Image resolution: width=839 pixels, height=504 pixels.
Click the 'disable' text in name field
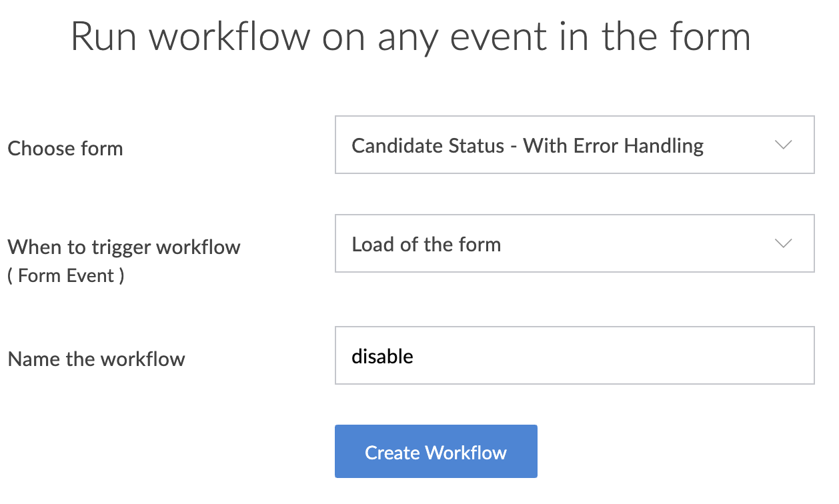point(382,356)
